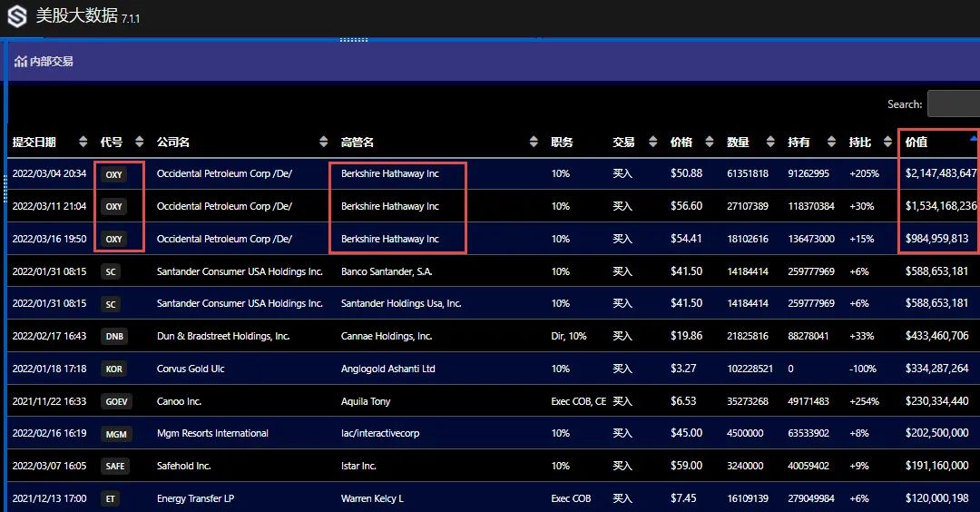
Task: Open the SAFE ticker symbol badge
Action: [x=115, y=466]
